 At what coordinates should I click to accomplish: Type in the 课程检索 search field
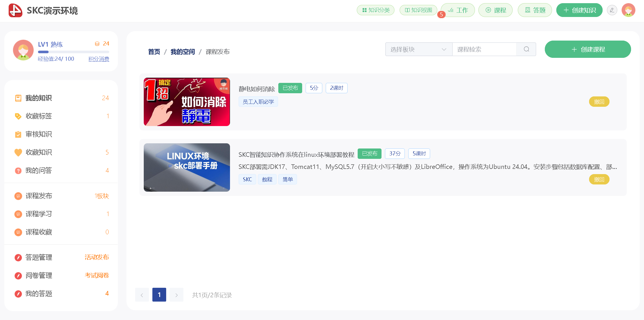click(484, 49)
